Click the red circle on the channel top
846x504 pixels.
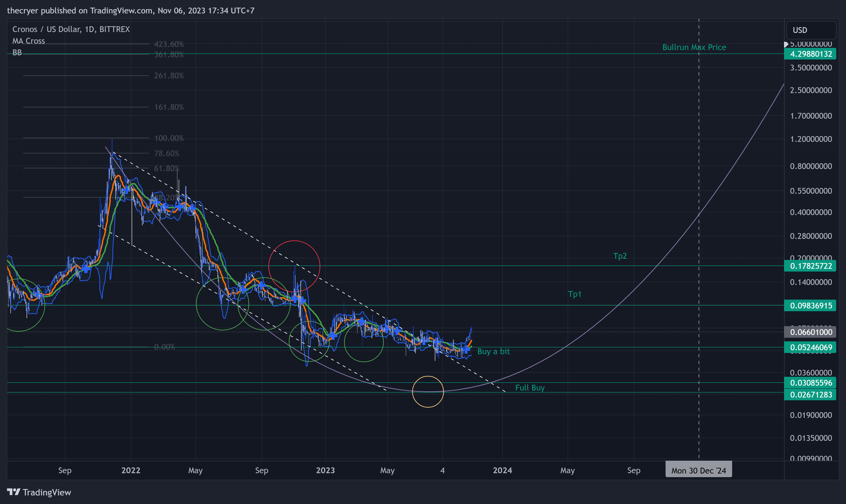pos(294,267)
